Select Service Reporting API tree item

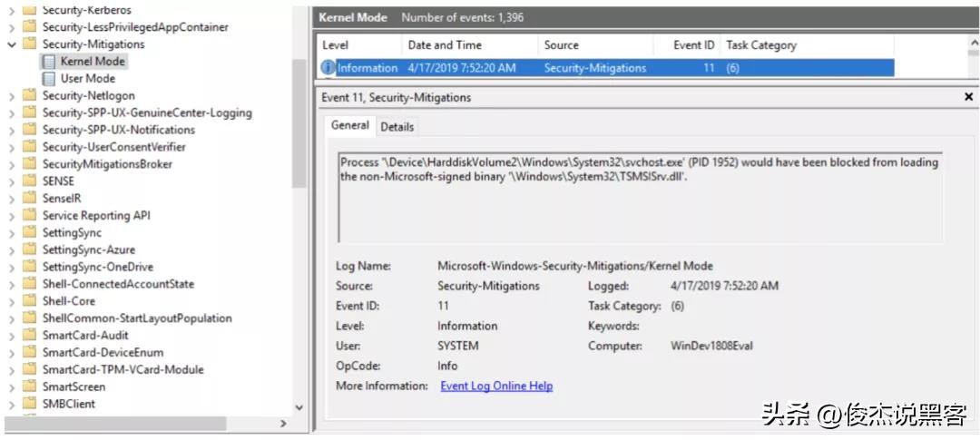pos(96,216)
